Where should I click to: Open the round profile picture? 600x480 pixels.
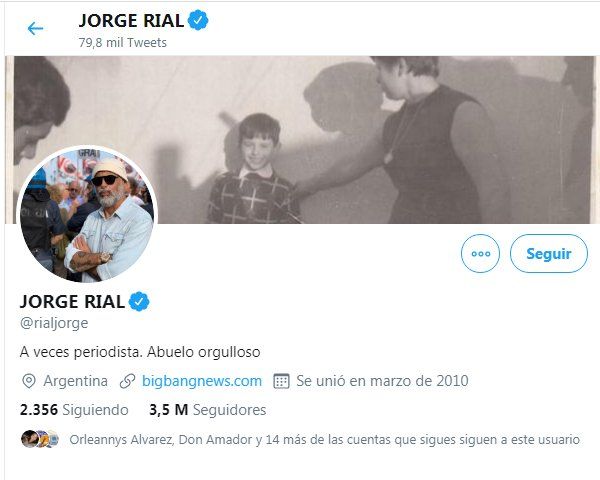(87, 215)
